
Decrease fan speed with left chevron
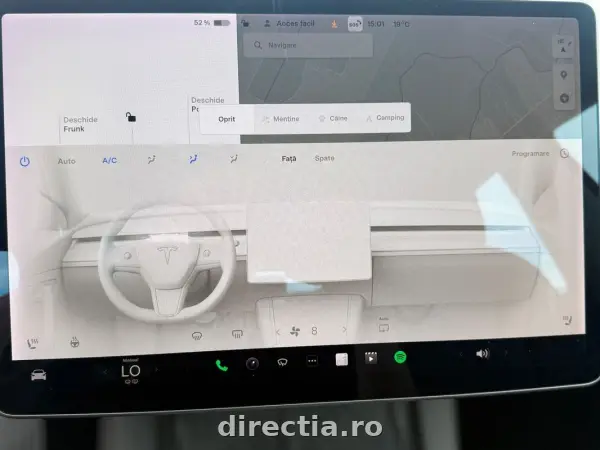tap(278, 332)
